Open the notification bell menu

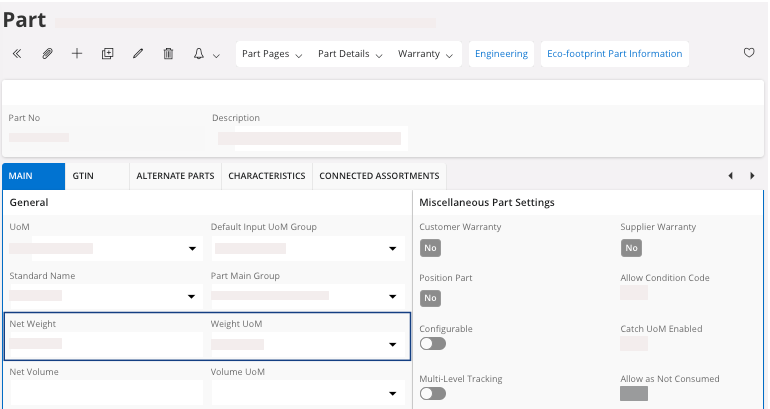pos(204,54)
